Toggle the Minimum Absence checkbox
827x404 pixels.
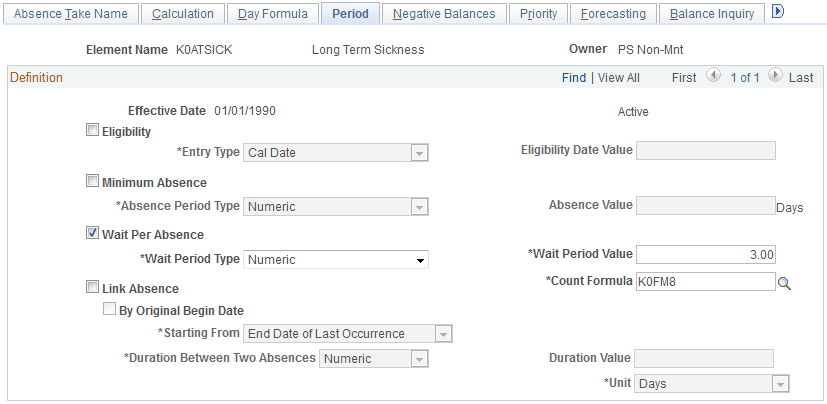[93, 182]
